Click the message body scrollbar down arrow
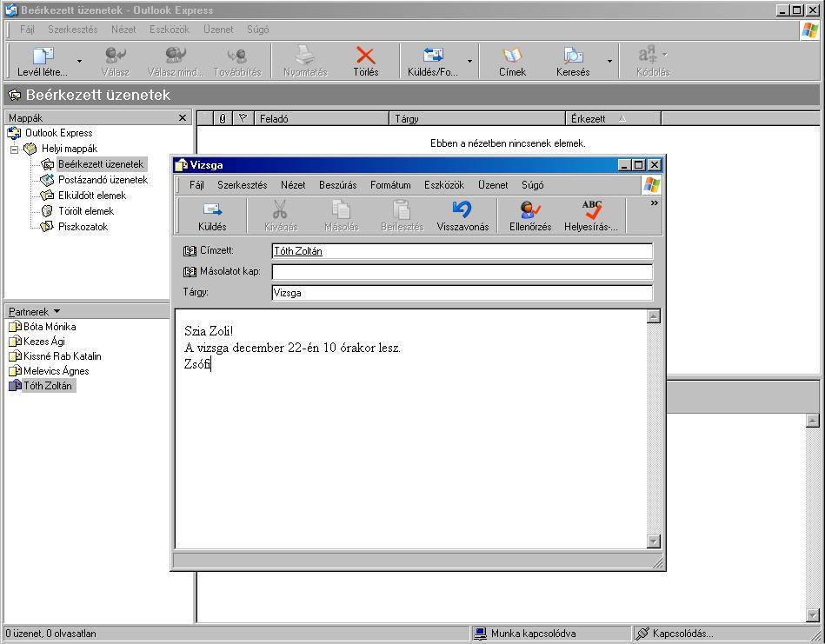The image size is (825, 644). [654, 541]
